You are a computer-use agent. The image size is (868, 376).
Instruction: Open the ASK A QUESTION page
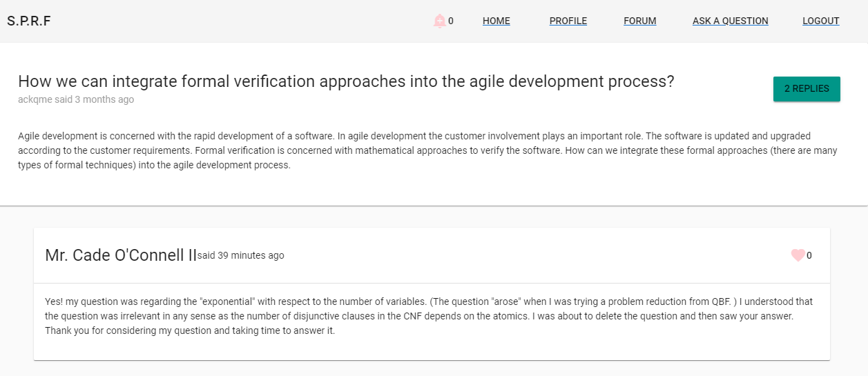730,21
